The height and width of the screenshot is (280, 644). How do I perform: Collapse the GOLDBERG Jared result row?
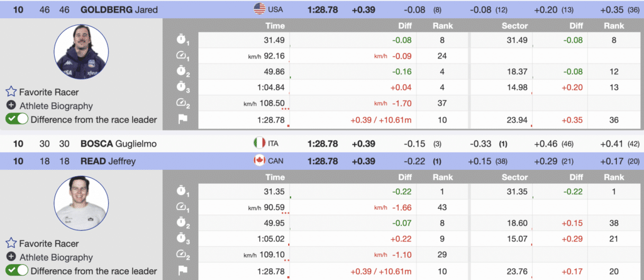[x=118, y=9]
